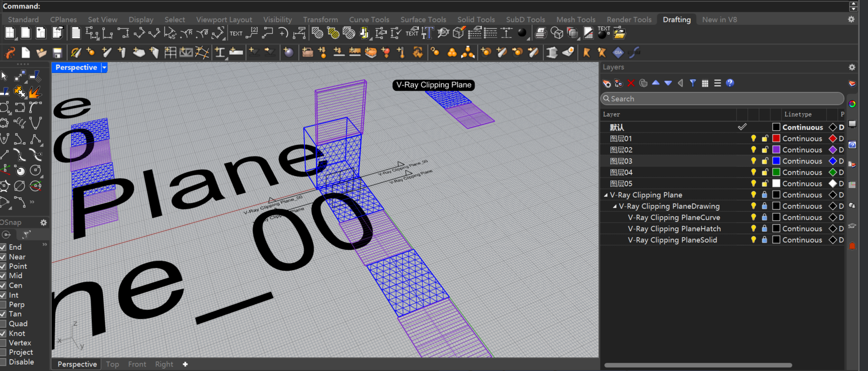
Task: Switch to the Surface Tools toolbar tab
Action: coord(423,20)
